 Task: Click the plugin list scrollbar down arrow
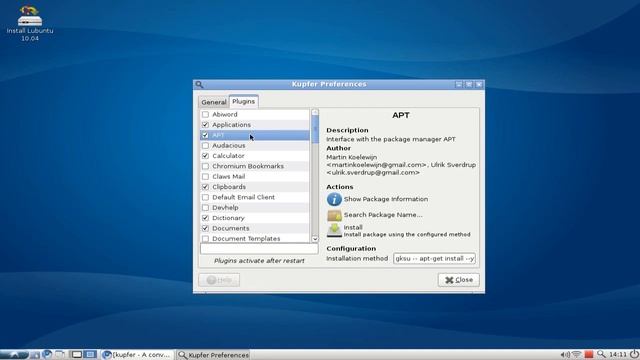pos(315,239)
